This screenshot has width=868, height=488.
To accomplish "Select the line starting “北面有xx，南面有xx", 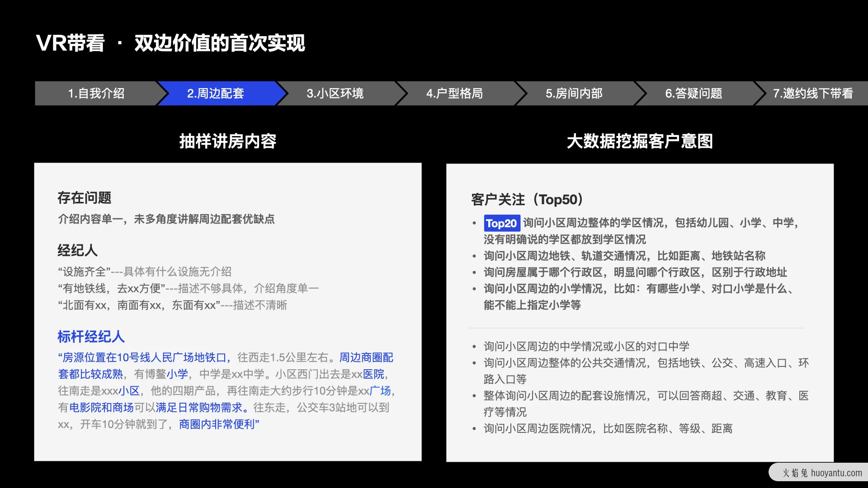I will [x=173, y=305].
